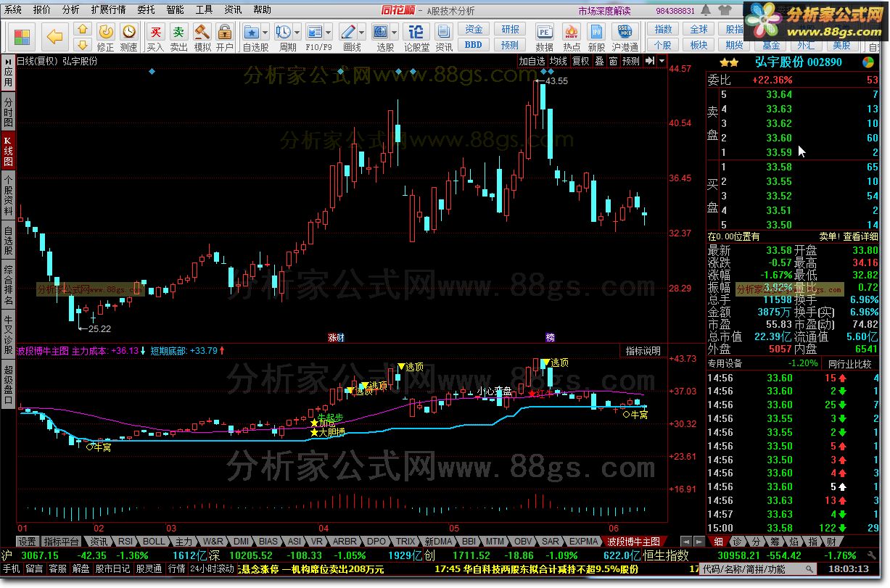Open the 系统 menu
The image size is (890, 588).
point(13,10)
